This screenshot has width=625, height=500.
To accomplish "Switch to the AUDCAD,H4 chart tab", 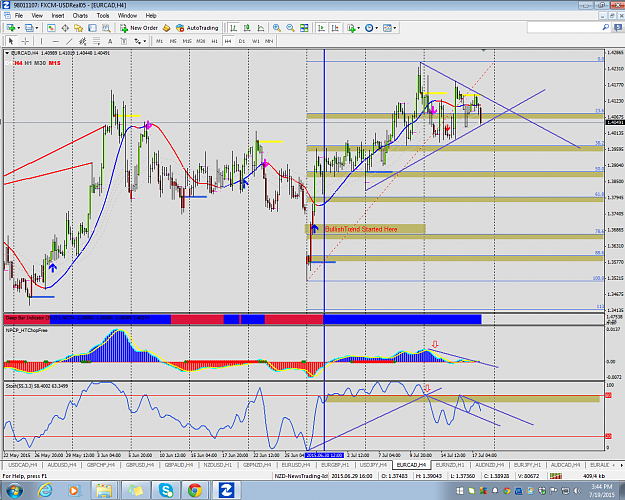I will click(565, 465).
